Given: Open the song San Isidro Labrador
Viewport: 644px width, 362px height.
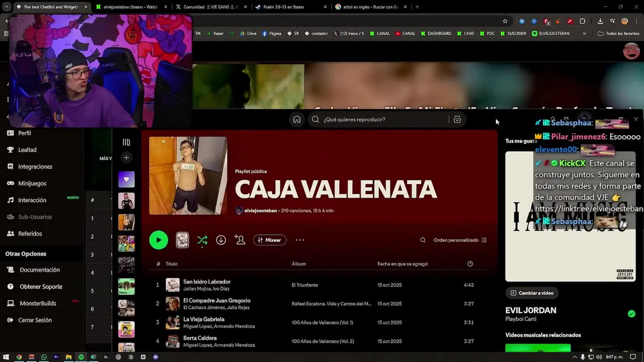Looking at the screenshot, I should click(207, 282).
